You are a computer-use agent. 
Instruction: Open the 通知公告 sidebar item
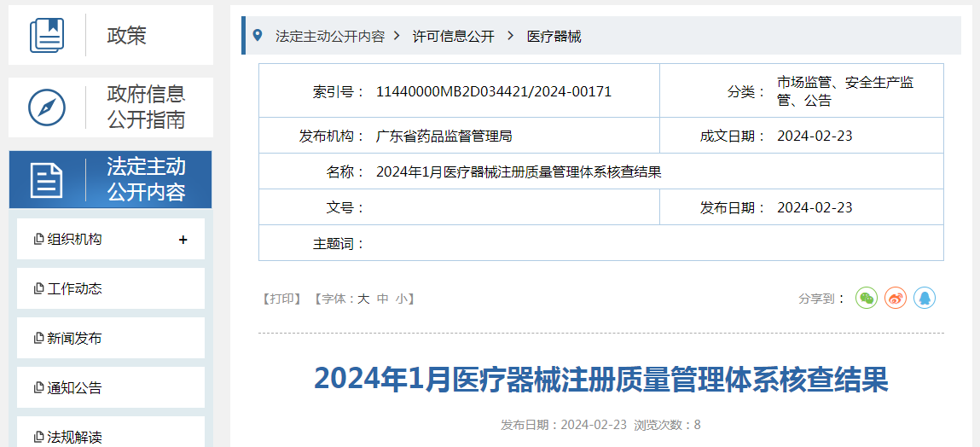[x=74, y=388]
